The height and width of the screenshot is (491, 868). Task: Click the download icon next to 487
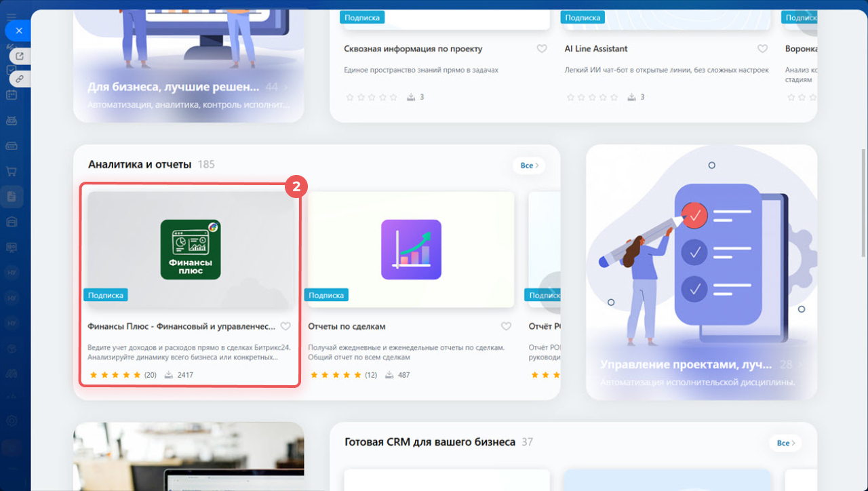(x=390, y=375)
